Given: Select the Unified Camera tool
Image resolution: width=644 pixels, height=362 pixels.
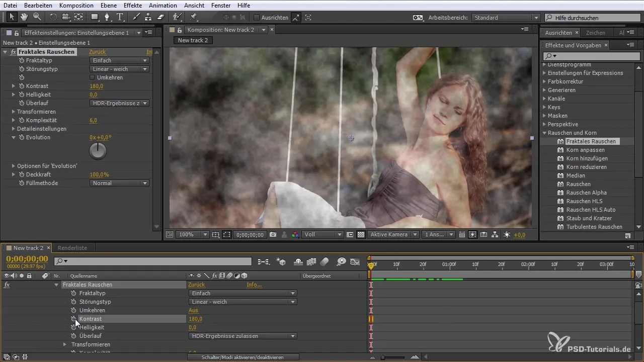Looking at the screenshot, I should [x=65, y=17].
